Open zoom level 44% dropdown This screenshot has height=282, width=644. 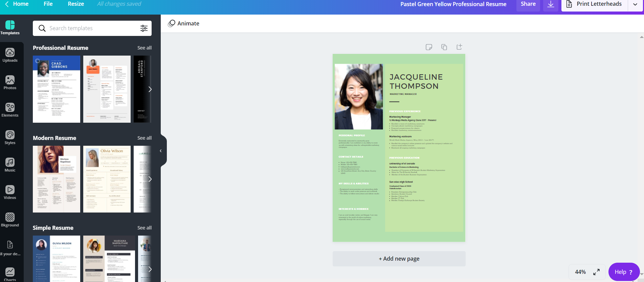click(580, 272)
